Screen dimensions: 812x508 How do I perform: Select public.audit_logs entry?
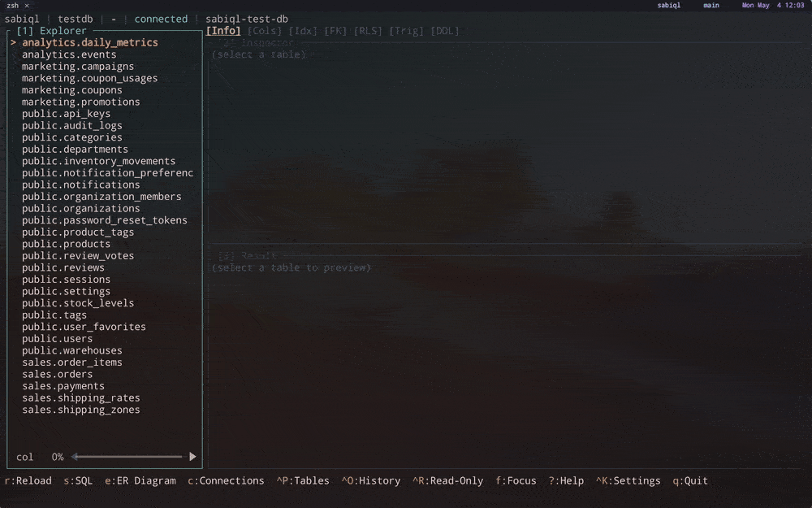(72, 126)
